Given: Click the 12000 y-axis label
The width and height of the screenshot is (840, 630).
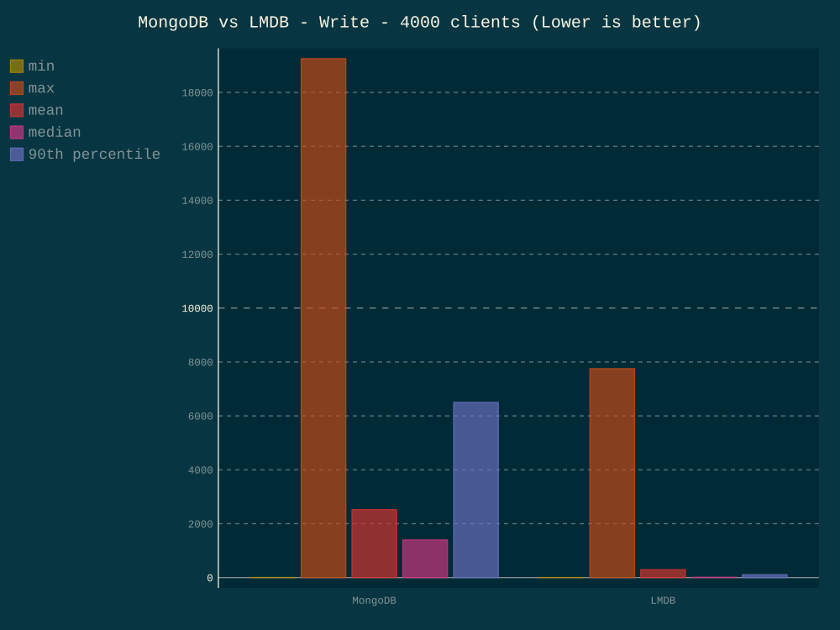Looking at the screenshot, I should [x=197, y=255].
